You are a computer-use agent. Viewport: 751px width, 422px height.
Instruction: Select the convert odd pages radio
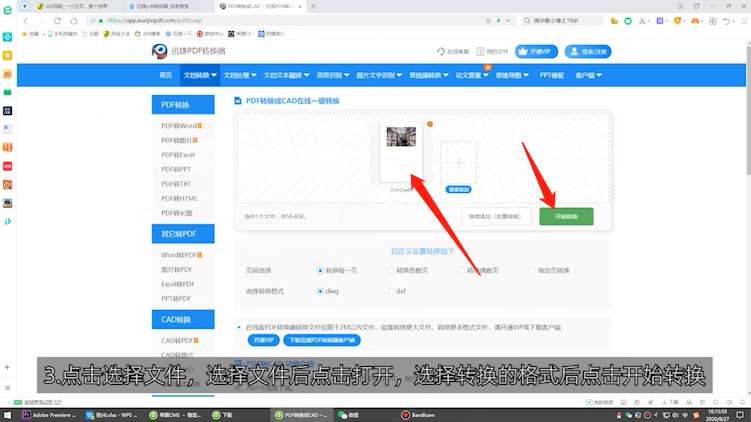(391, 271)
